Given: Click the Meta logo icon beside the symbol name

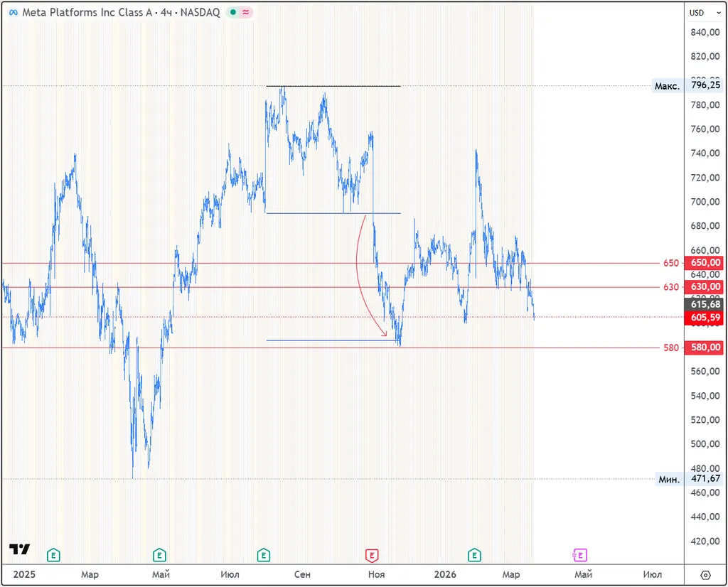Looking at the screenshot, I should (12, 12).
